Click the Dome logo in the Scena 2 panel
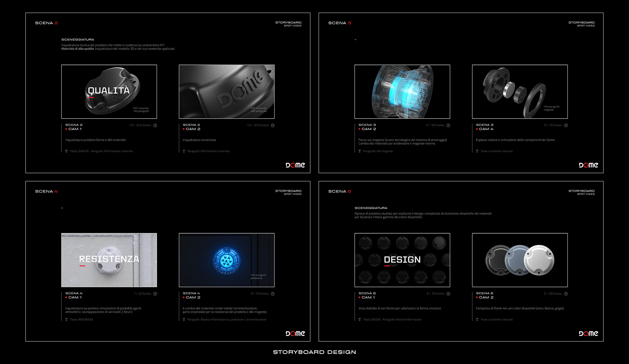629x364 pixels. coord(295,165)
